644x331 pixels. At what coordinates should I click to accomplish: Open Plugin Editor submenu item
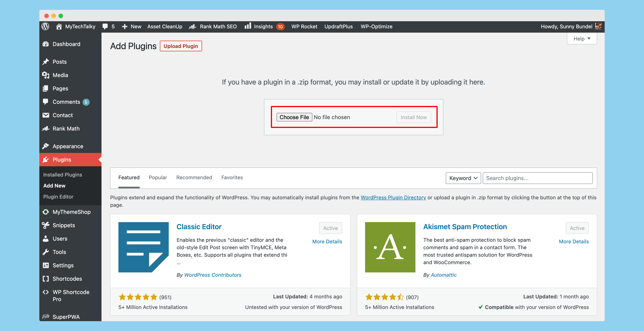click(58, 197)
